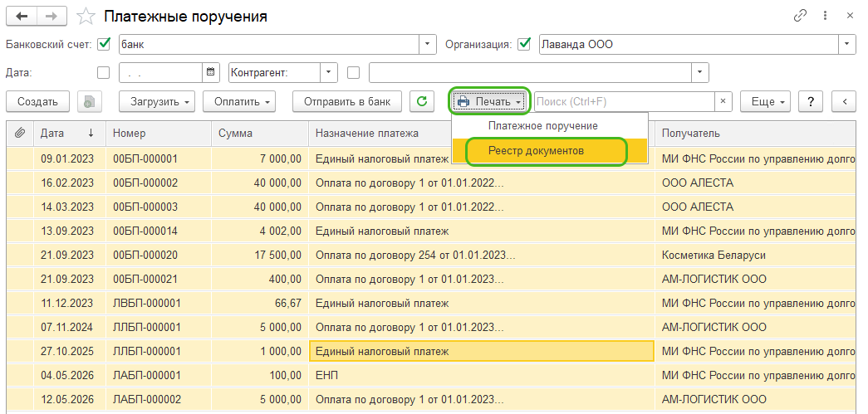
Task: Go back with the left arrow button
Action: [22, 17]
